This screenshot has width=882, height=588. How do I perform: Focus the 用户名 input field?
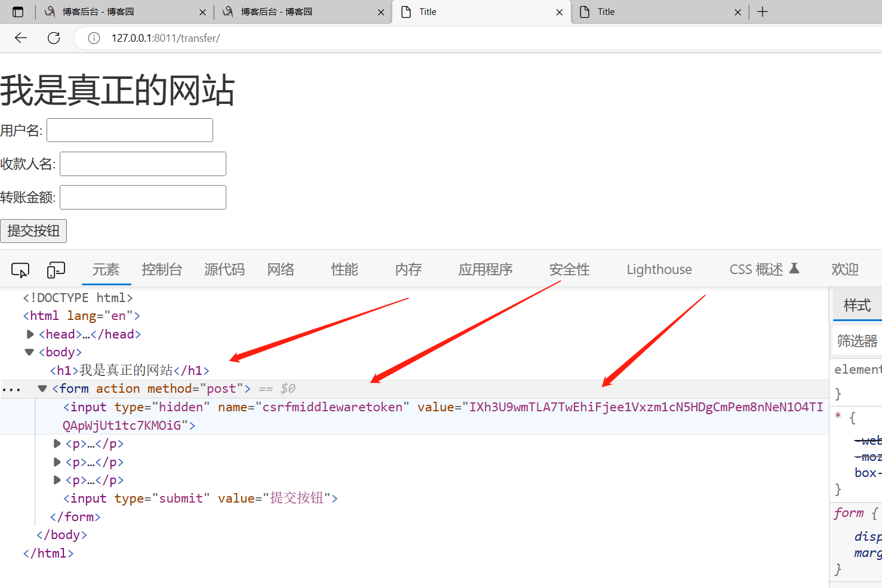coord(130,130)
